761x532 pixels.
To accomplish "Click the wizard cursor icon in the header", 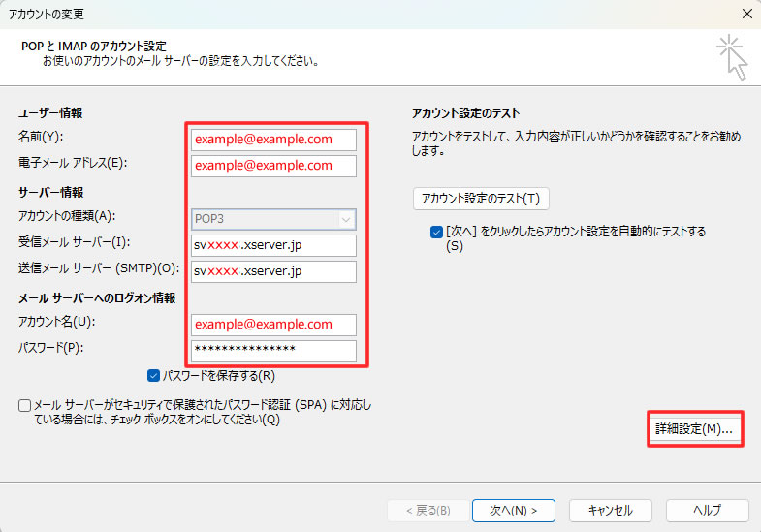I will point(732,57).
